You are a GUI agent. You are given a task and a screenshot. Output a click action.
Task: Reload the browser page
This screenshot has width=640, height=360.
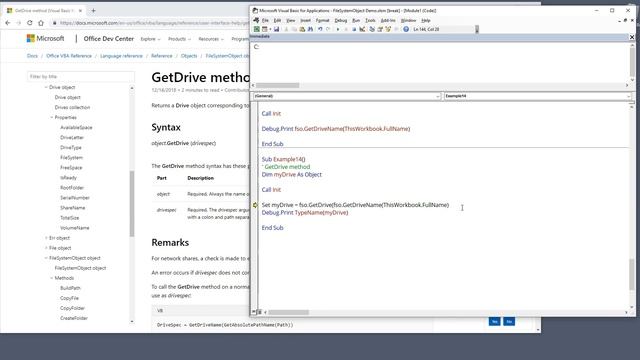pos(29,23)
